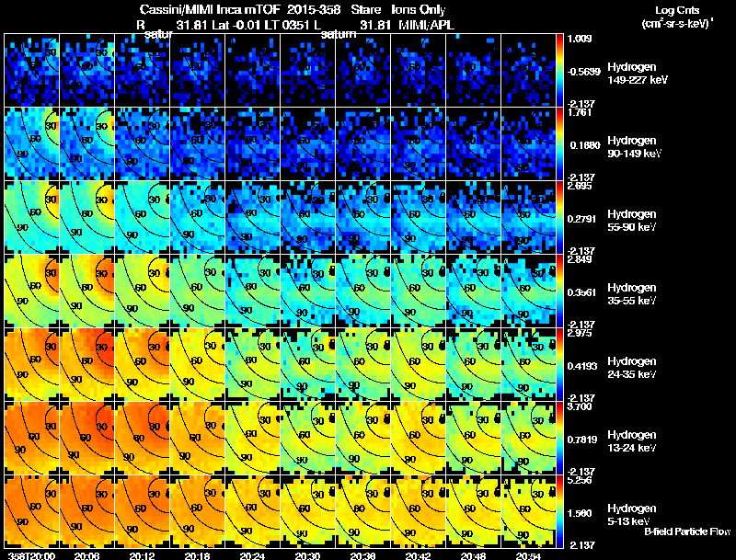Select the 55-90 keV panel at 20:48

473,218
